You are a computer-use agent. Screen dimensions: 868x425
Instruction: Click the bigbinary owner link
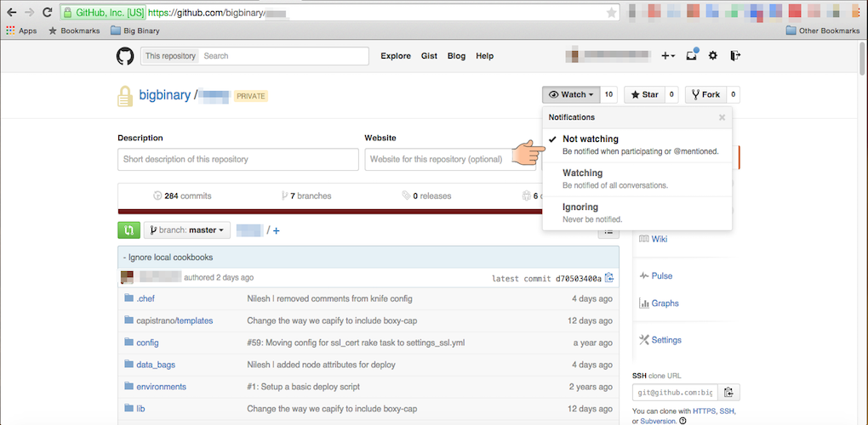[x=164, y=95]
